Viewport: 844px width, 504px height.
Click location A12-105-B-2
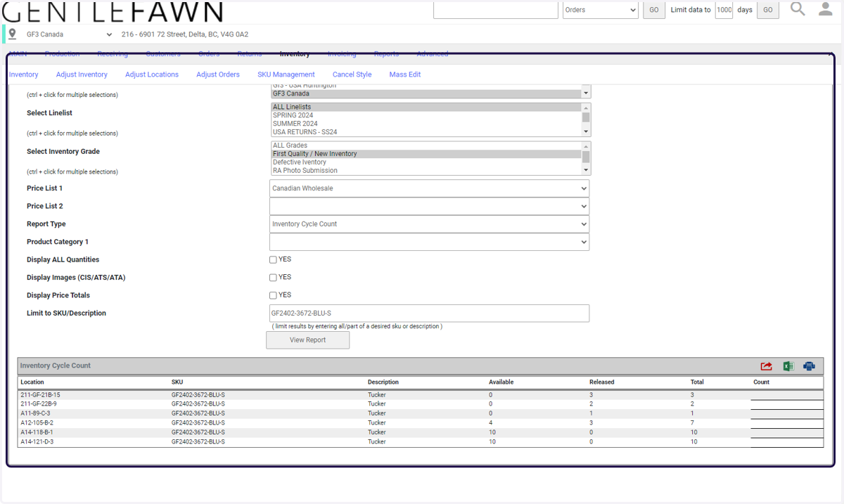[x=37, y=423]
